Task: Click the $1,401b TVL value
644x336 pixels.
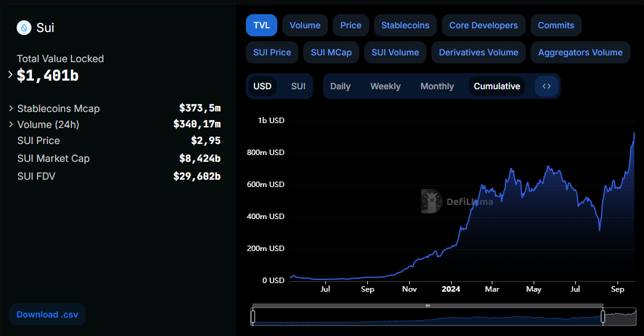Action: tap(47, 76)
